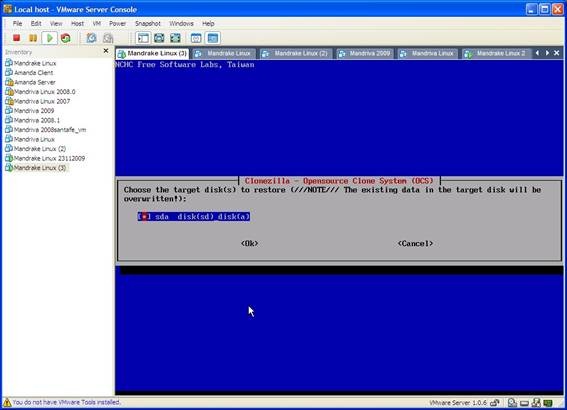Open the Power menu
The image size is (567, 410).
pos(118,24)
